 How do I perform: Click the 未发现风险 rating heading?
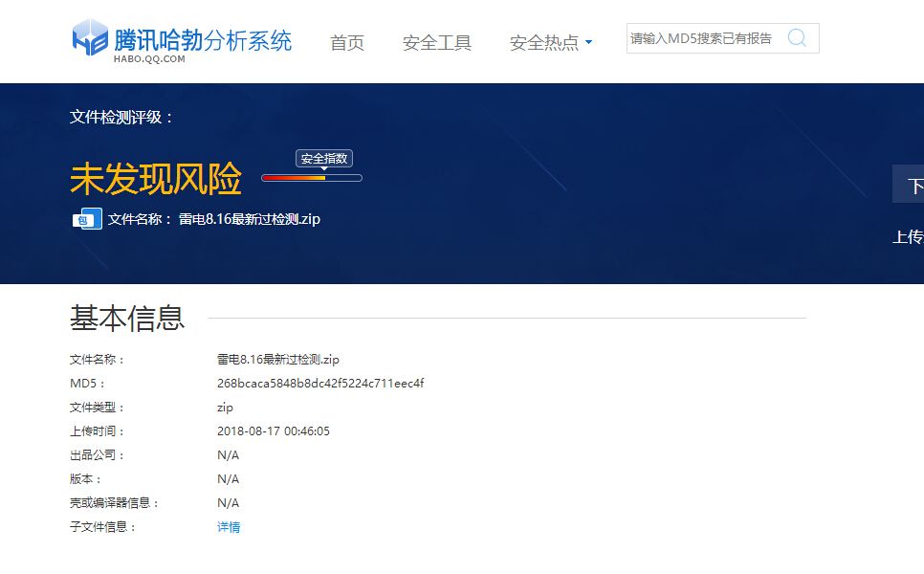pos(156,179)
